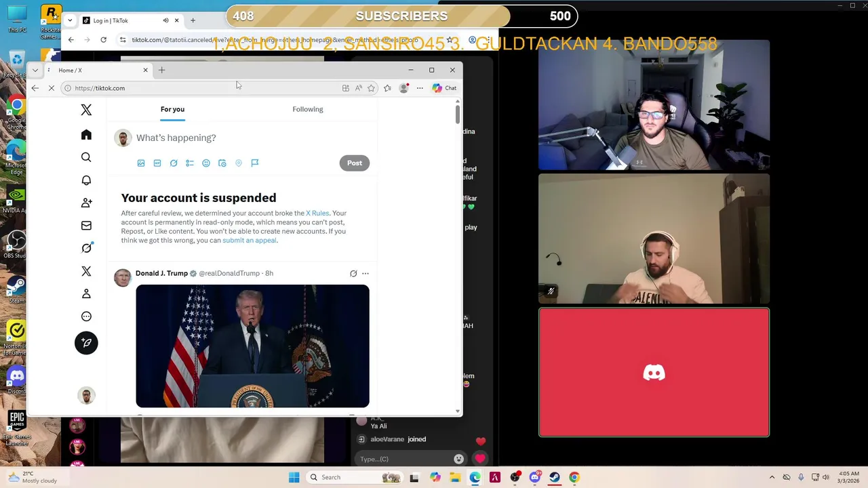Click Edge Favorites star in address bar
Image resolution: width=868 pixels, height=488 pixels.
[371, 88]
